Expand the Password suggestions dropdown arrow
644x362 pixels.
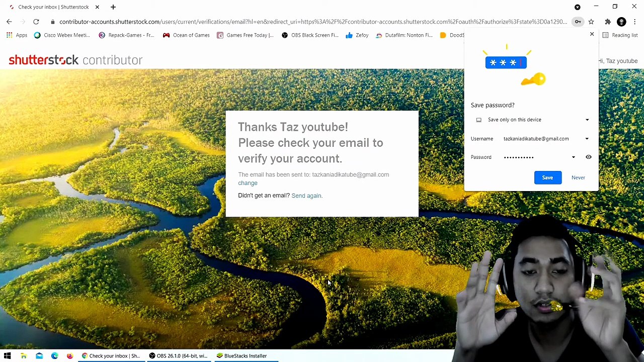(x=573, y=157)
